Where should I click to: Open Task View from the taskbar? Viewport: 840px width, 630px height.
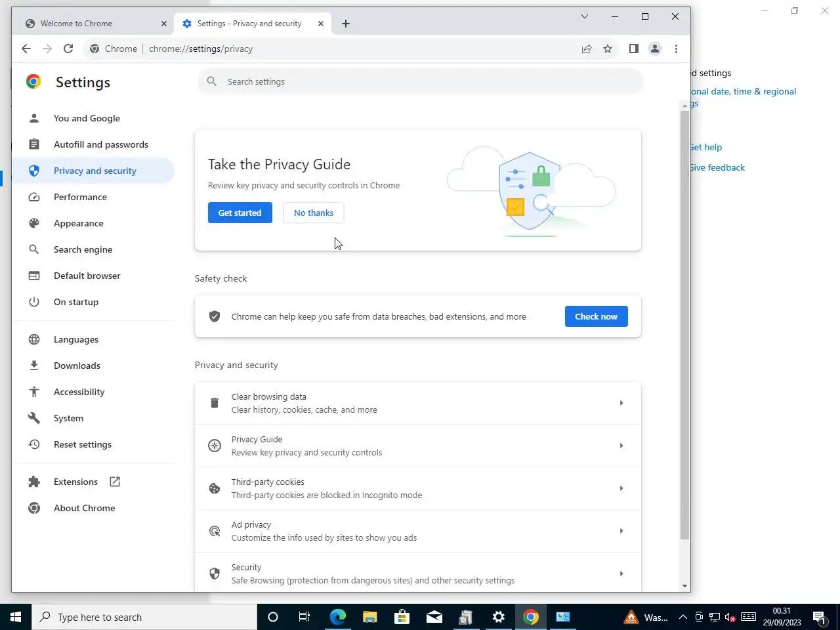(x=304, y=617)
